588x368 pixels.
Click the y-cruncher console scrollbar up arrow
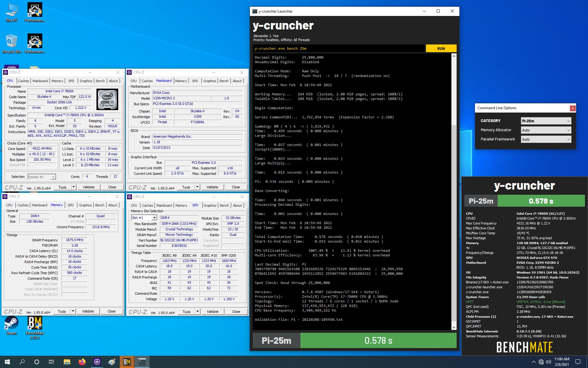coord(454,56)
